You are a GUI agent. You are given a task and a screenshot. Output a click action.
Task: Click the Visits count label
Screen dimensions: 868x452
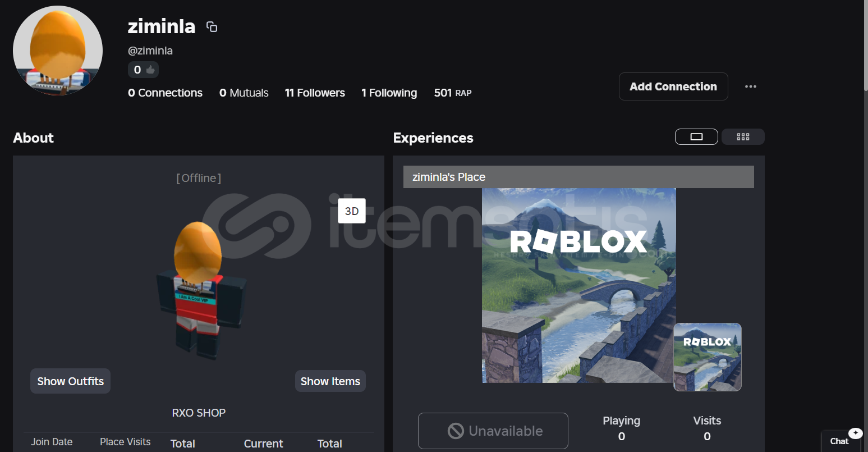point(707,421)
